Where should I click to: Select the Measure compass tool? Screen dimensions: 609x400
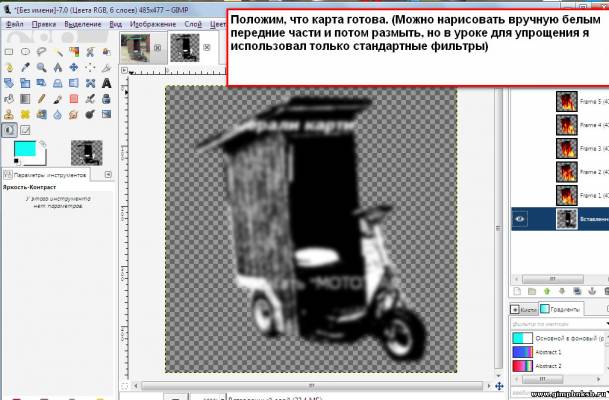click(x=58, y=68)
